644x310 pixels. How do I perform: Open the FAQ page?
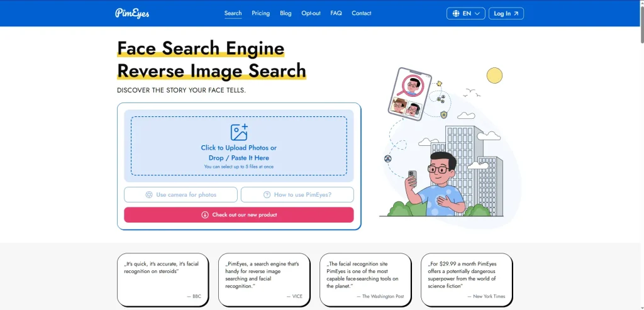coord(336,13)
